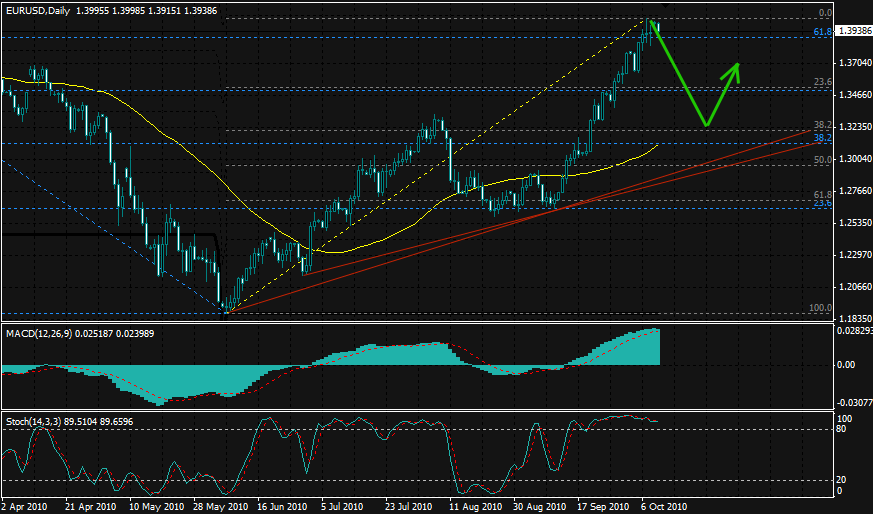Select the thick black horizontal line at left
This screenshot has width=873, height=514.
click(108, 234)
